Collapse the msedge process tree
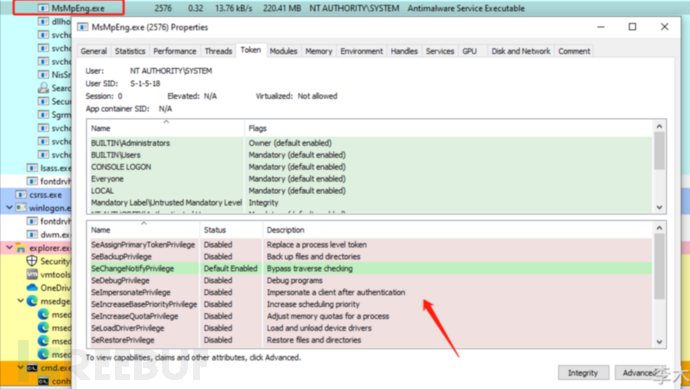The image size is (690, 389). [x=21, y=301]
